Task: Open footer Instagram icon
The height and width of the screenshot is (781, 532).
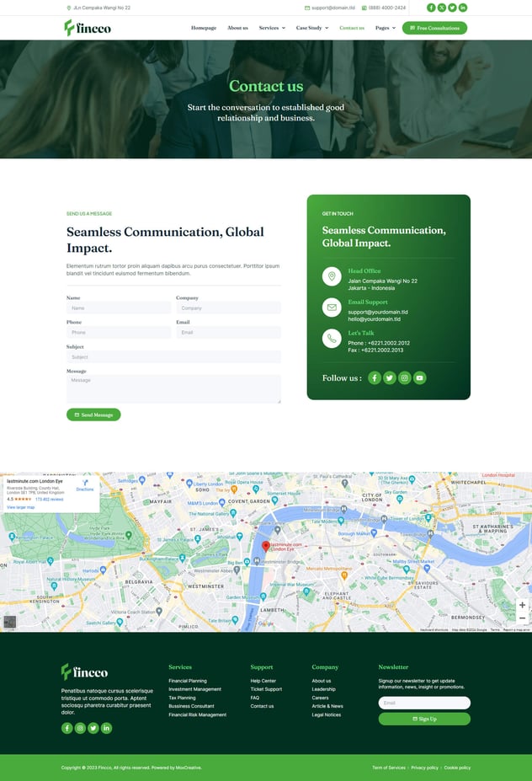Action: coord(80,728)
